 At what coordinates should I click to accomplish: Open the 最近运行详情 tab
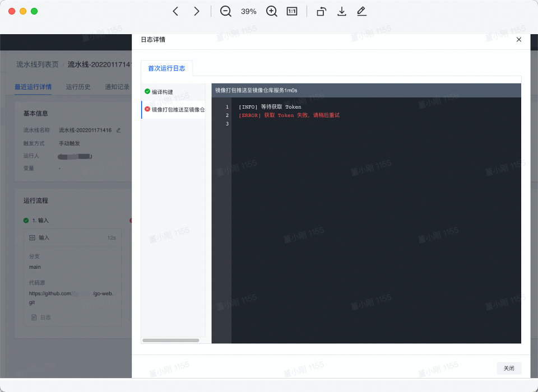pyautogui.click(x=33, y=87)
